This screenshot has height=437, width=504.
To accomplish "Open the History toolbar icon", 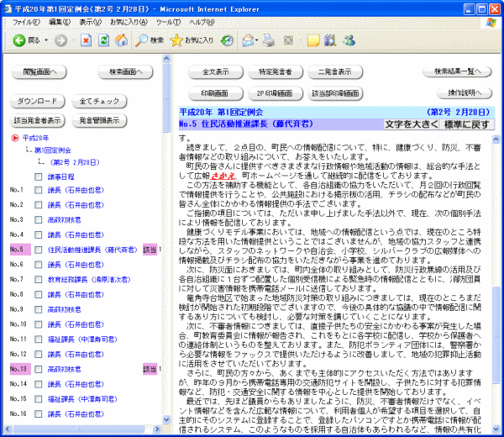I will point(228,40).
